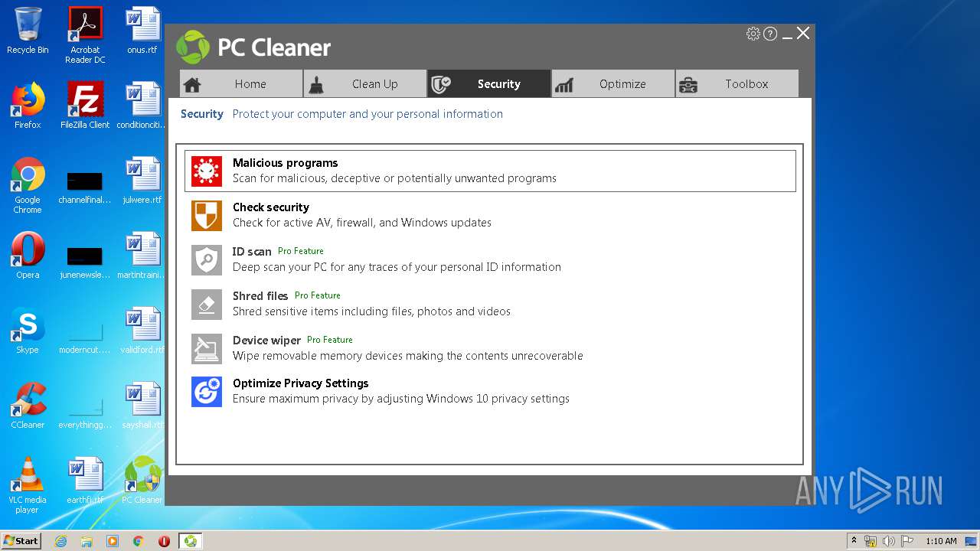Image resolution: width=980 pixels, height=551 pixels.
Task: Select Opera desktop shortcut
Action: [x=28, y=256]
